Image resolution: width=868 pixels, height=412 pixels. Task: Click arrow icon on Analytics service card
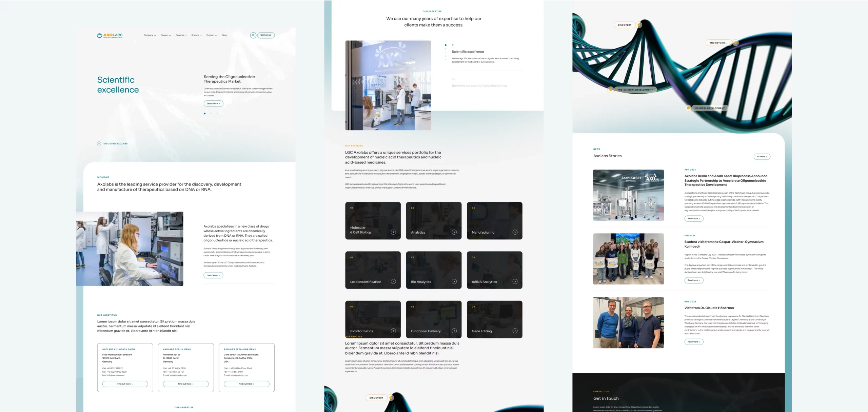[x=454, y=232]
